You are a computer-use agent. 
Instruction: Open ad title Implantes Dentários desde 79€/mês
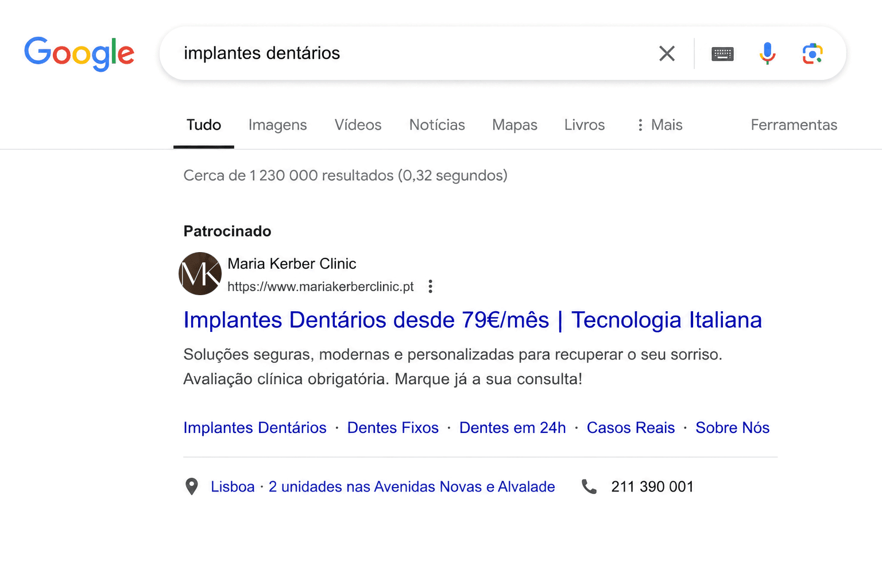tap(473, 320)
